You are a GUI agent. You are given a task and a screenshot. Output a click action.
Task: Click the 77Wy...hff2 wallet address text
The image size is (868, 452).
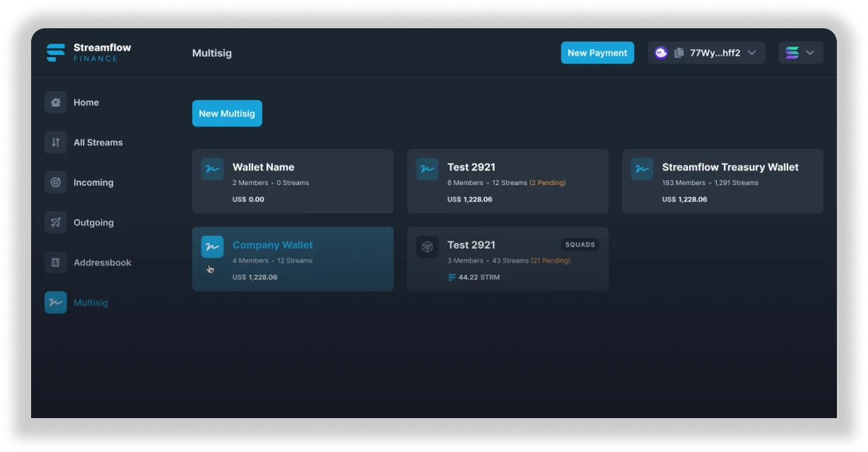715,53
